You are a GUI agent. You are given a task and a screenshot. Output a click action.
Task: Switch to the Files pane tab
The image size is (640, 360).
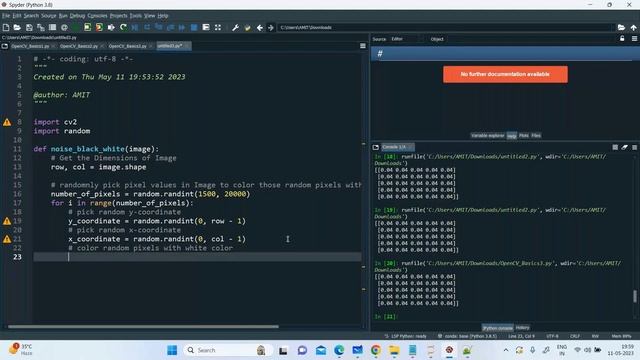(536, 136)
